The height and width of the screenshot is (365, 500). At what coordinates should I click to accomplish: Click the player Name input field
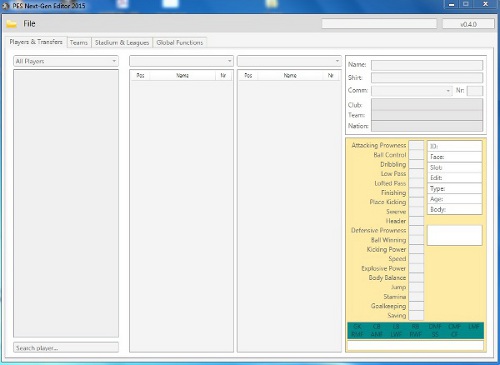(427, 65)
